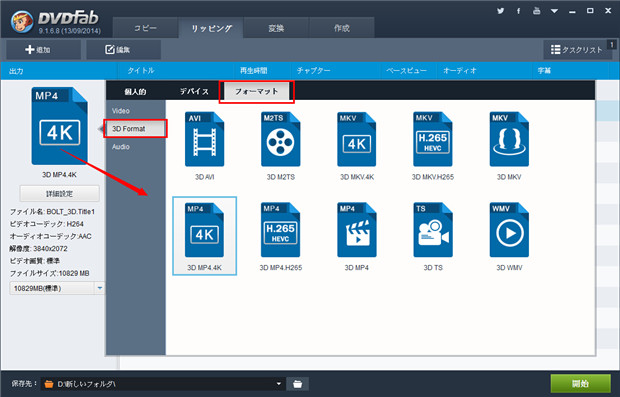Choose the 3D M2TS format icon
Image resolution: width=620 pixels, height=397 pixels.
[x=280, y=139]
